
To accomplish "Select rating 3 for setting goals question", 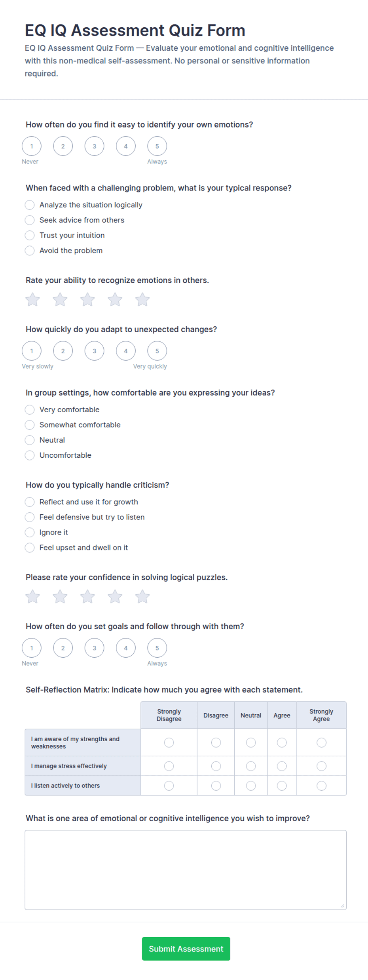I will (94, 648).
